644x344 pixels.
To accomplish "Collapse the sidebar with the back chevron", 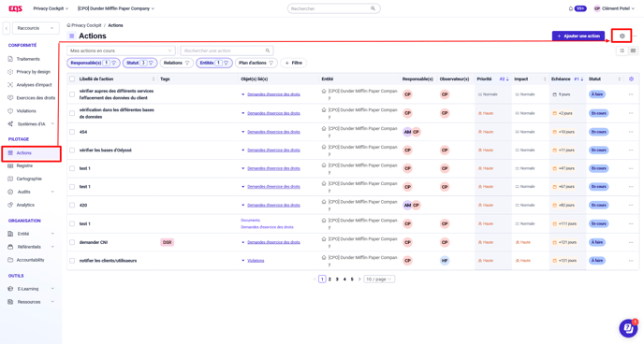I will tap(7, 28).
